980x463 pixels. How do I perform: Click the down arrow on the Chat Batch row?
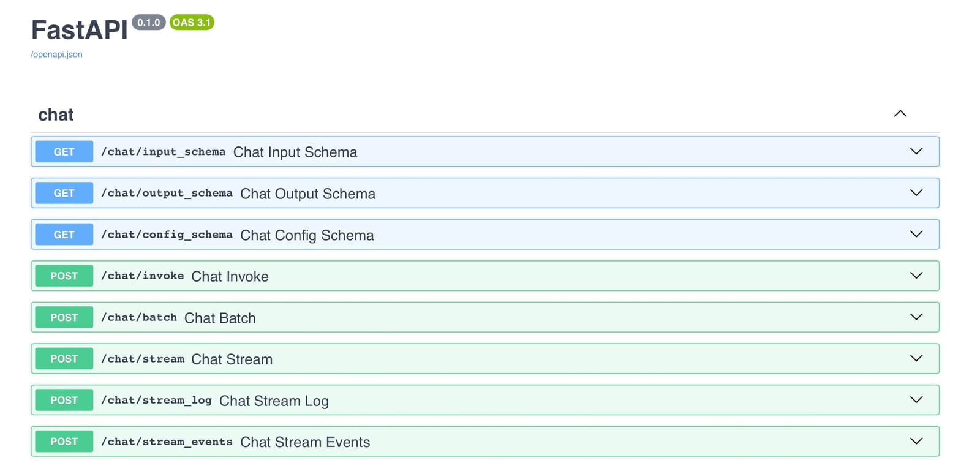coord(916,317)
